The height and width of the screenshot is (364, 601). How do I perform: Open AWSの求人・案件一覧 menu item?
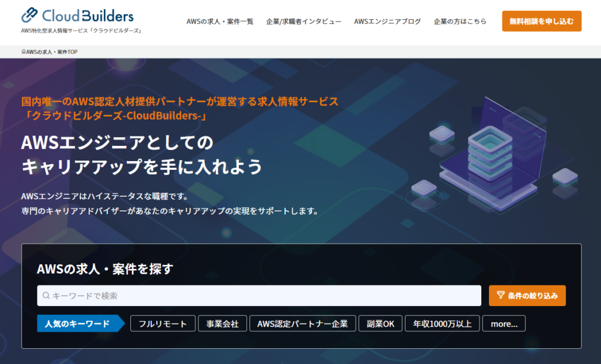pos(220,21)
